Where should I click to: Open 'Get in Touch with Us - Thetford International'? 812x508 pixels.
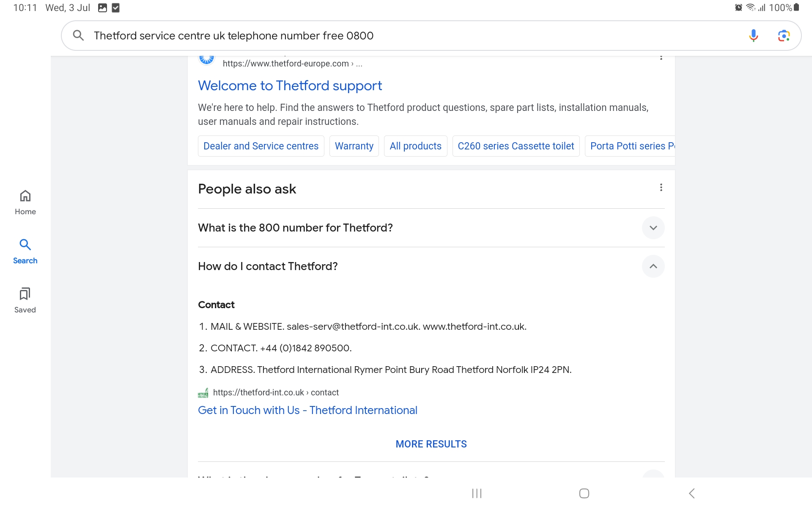(307, 410)
